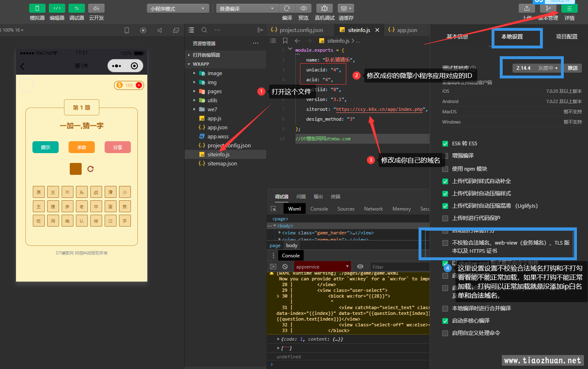Open the Sources devtools tab

pos(346,209)
